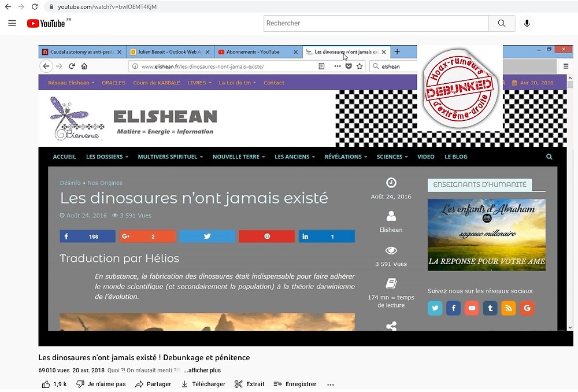578x392 pixels.
Task: Expand the LIVRES dropdown
Action: point(199,83)
